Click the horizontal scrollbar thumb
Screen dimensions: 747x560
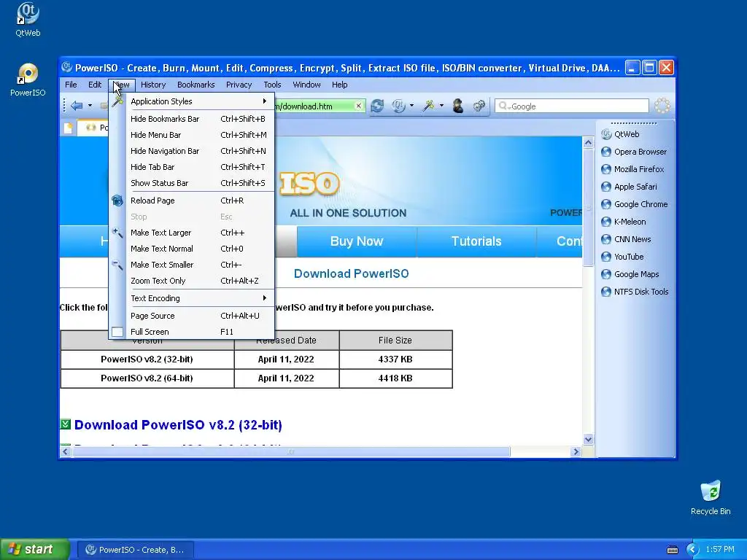[290, 451]
